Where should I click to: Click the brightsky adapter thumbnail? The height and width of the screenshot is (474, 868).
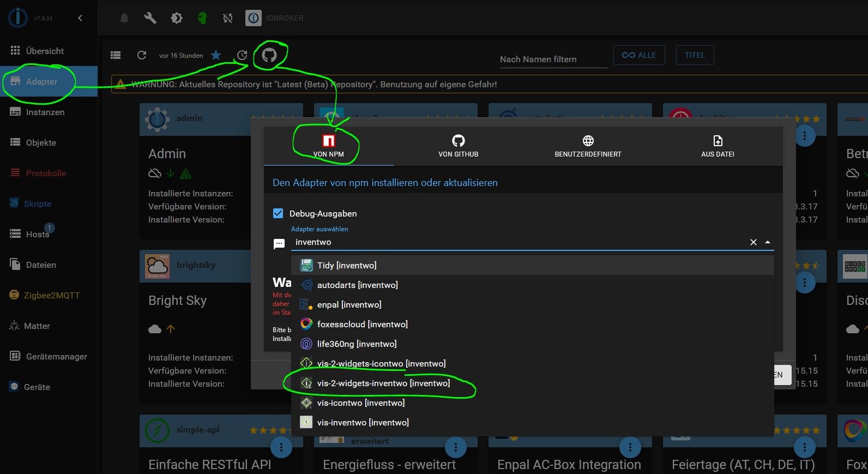point(158,266)
